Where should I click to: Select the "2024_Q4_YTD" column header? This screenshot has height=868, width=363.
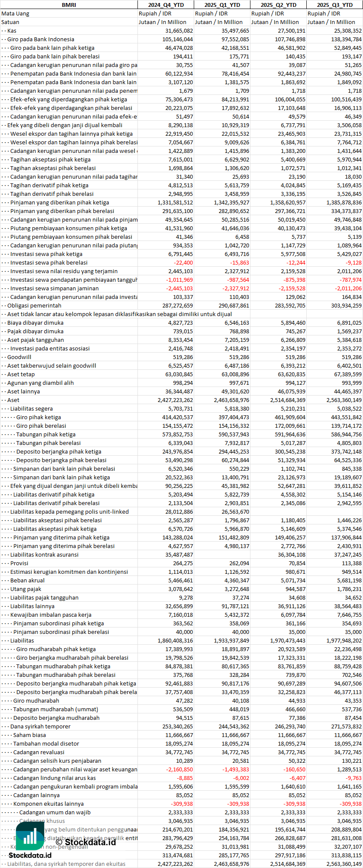tap(165, 5)
